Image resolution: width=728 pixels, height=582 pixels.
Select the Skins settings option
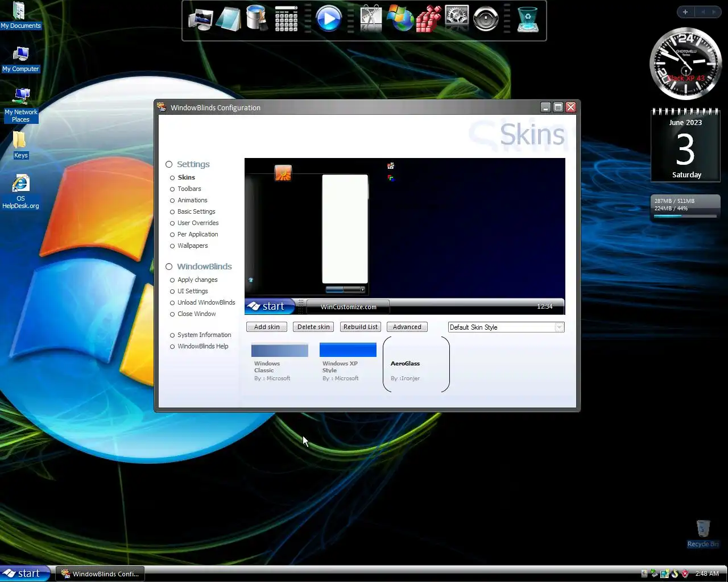186,177
